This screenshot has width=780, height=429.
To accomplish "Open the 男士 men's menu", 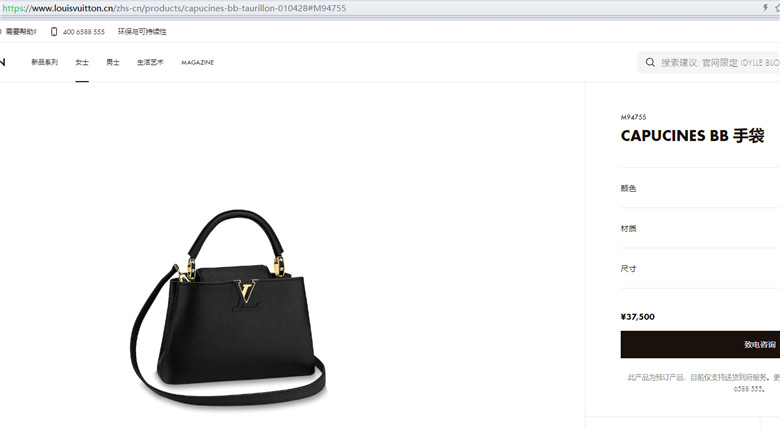I will 113,62.
